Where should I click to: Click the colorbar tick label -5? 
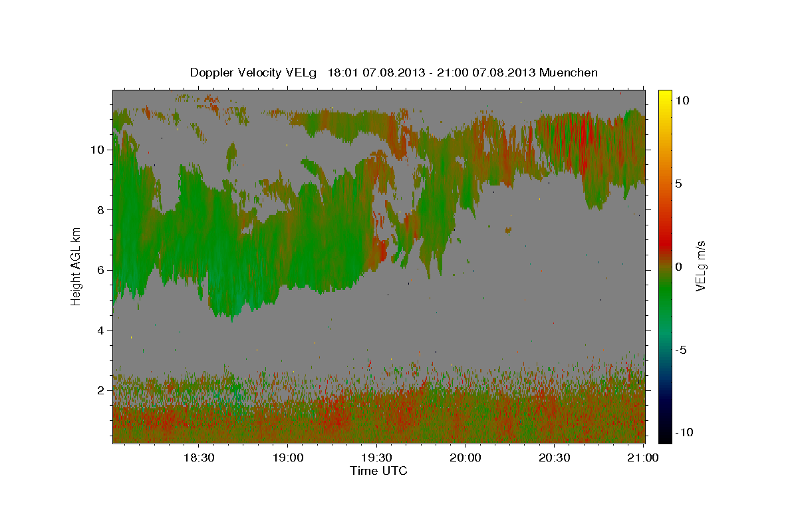point(682,350)
